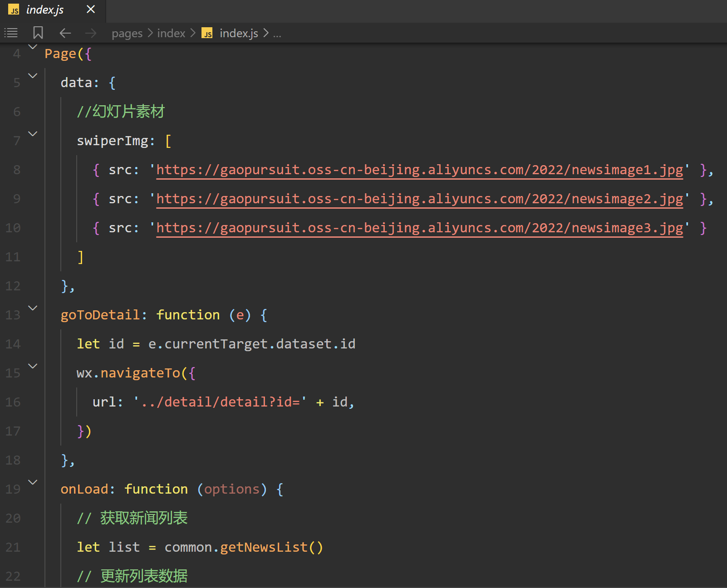The width and height of the screenshot is (727, 588).
Task: Click the JS icon on the index.js tab
Action: [14, 10]
